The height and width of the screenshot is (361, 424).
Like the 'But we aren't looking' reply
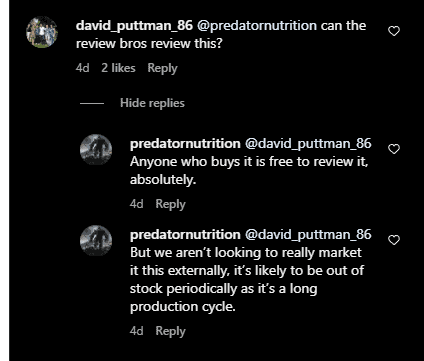pos(394,240)
